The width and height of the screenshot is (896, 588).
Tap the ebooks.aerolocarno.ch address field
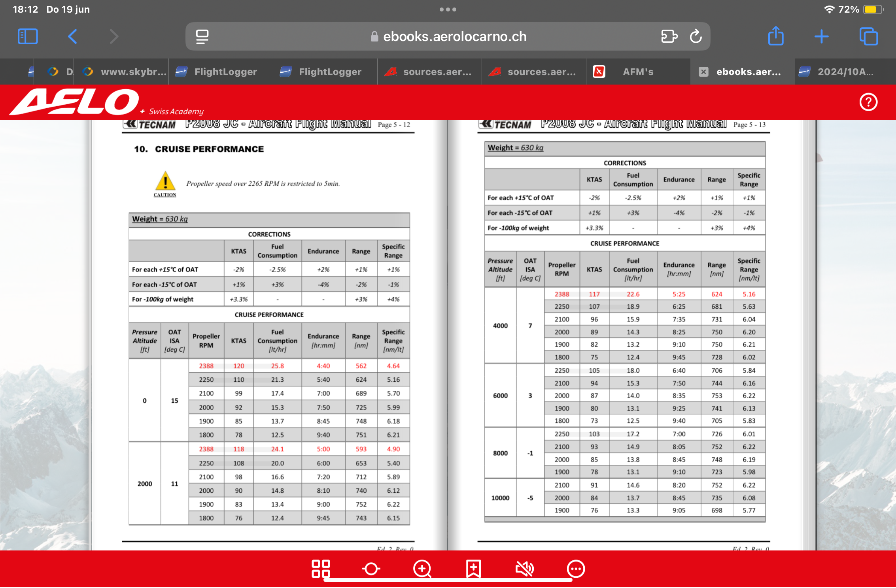[x=455, y=36]
